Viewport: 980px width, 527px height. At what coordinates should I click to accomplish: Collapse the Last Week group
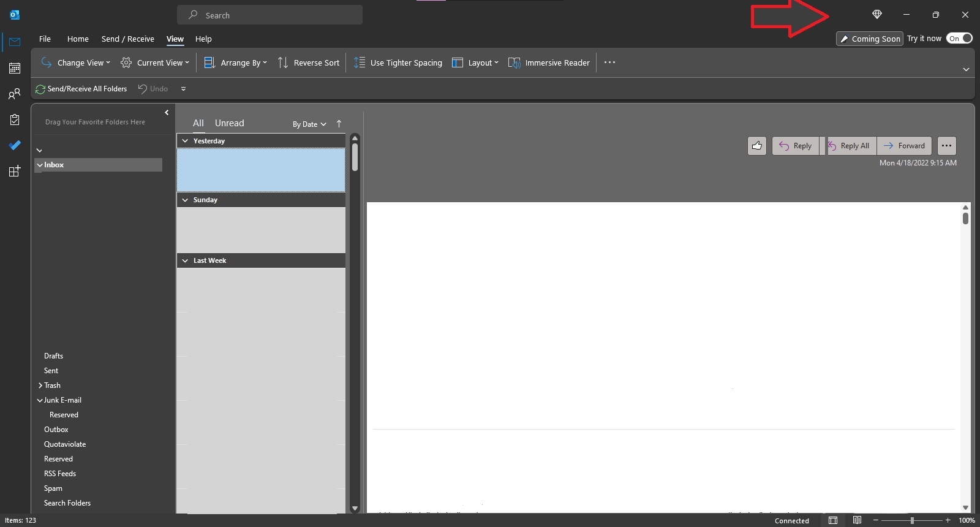(185, 260)
